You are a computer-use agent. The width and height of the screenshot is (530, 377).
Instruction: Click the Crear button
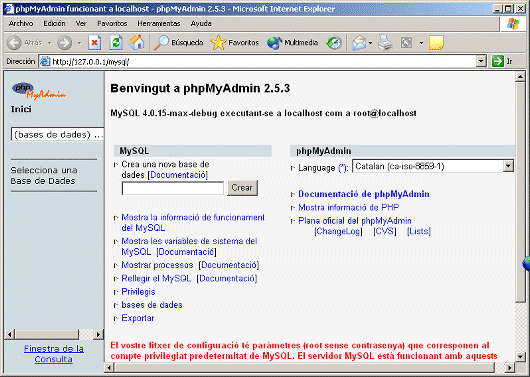pos(242,188)
